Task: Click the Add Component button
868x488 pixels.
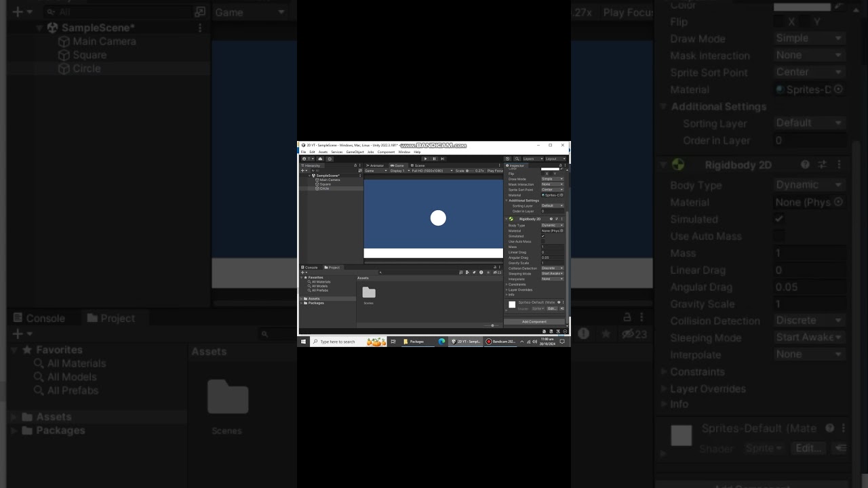Action: point(534,321)
